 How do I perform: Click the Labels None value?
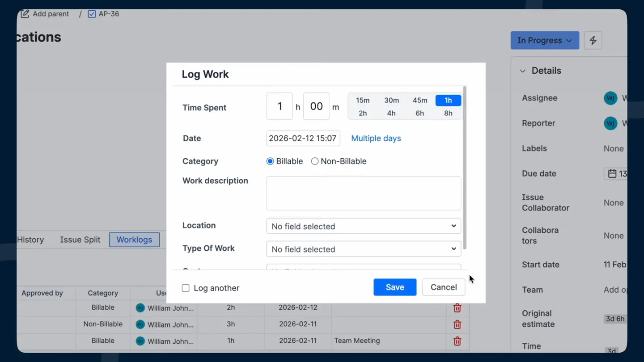tap(614, 149)
